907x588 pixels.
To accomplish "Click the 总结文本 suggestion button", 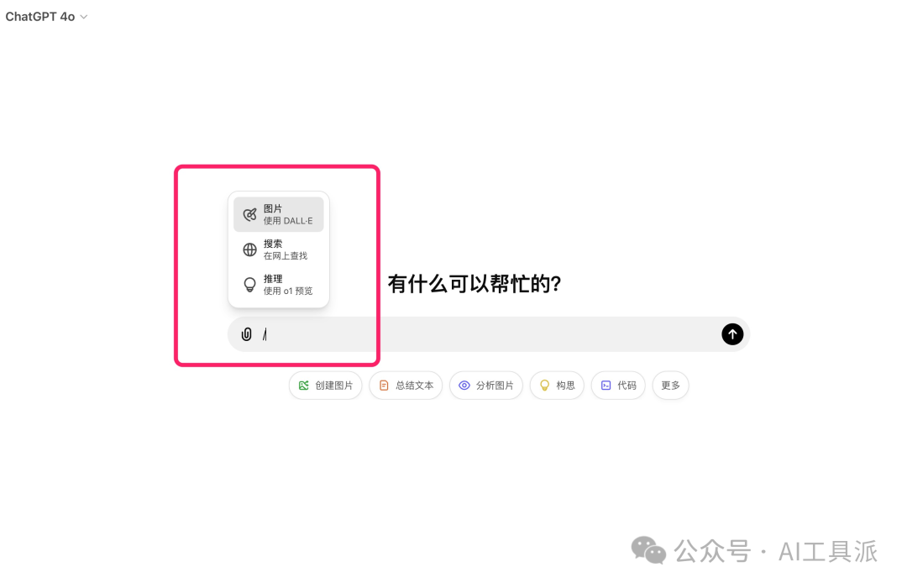I will tap(406, 386).
